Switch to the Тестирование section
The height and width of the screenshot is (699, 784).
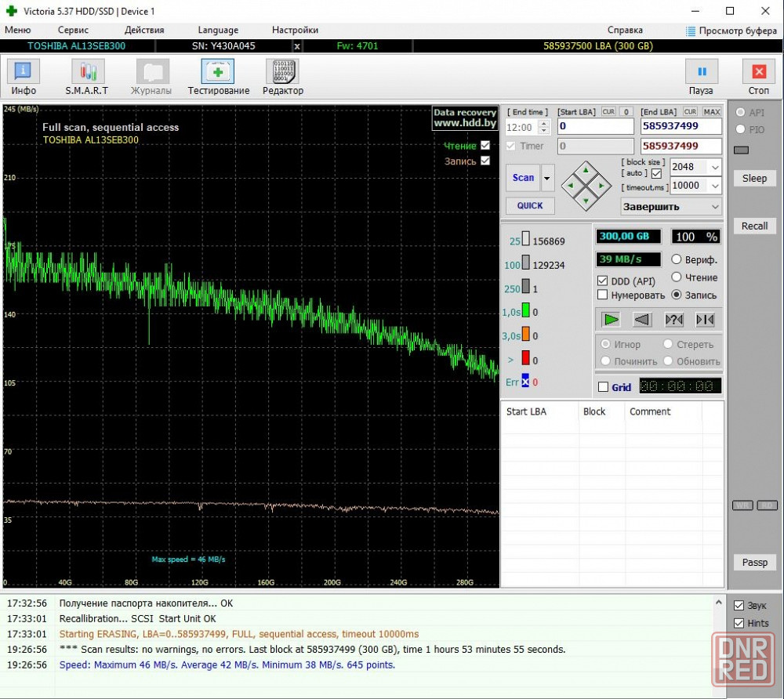(x=219, y=77)
